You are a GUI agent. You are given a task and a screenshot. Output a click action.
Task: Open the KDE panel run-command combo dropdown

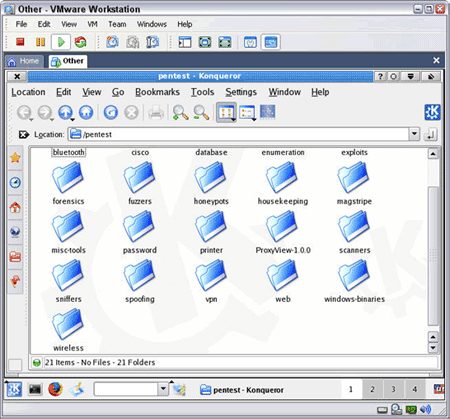point(163,389)
